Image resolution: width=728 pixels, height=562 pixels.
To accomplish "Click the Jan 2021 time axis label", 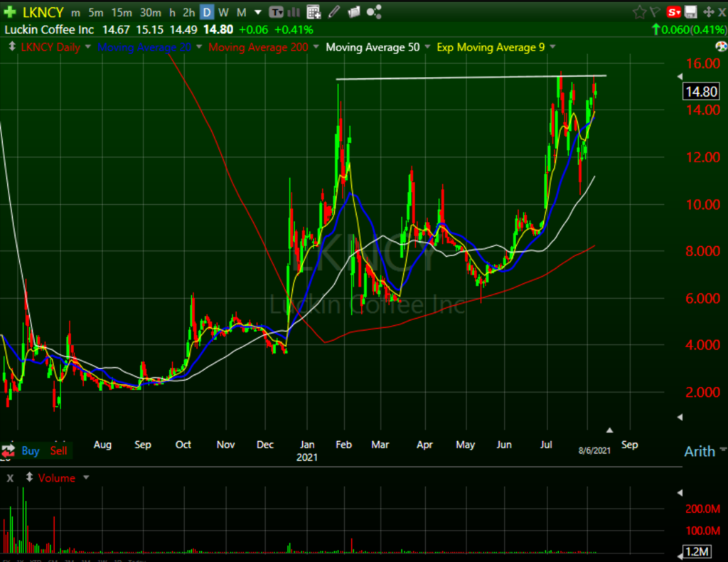I will [307, 450].
